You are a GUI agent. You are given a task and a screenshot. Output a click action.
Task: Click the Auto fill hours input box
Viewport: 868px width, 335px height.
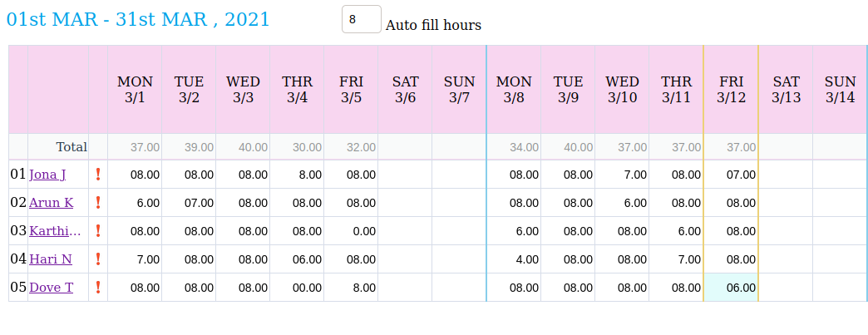pos(361,19)
